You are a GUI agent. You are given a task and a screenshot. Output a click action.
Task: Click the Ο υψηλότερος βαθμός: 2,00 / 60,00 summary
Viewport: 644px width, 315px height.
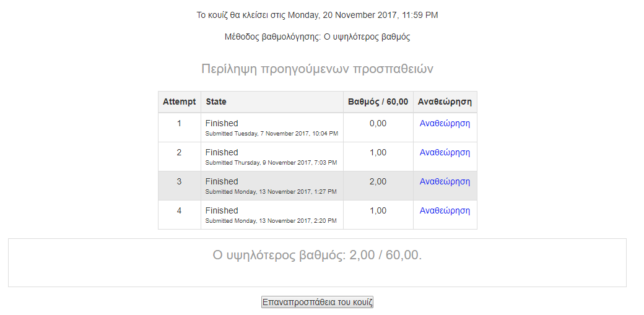pos(317,255)
